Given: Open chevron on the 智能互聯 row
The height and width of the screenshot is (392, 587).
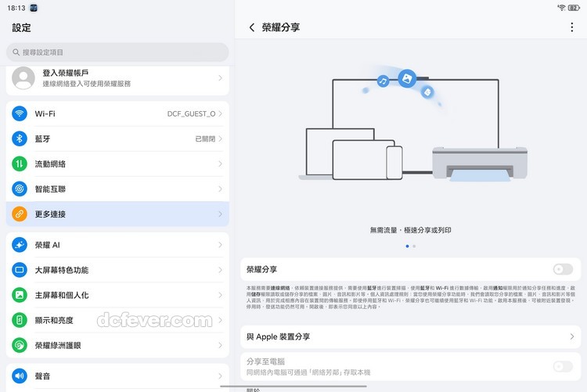Looking at the screenshot, I should pyautogui.click(x=220, y=189).
